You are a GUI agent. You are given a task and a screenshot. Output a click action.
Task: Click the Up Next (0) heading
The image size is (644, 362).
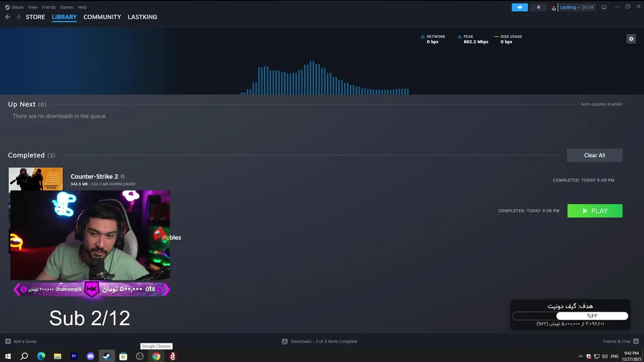[27, 104]
